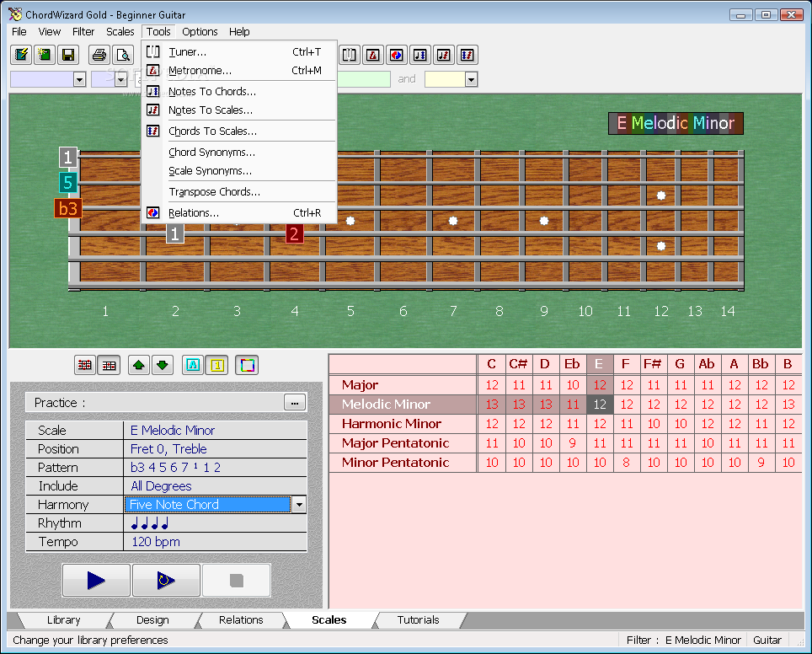Click the Include value All Degrees
The width and height of the screenshot is (812, 654).
[x=216, y=486]
